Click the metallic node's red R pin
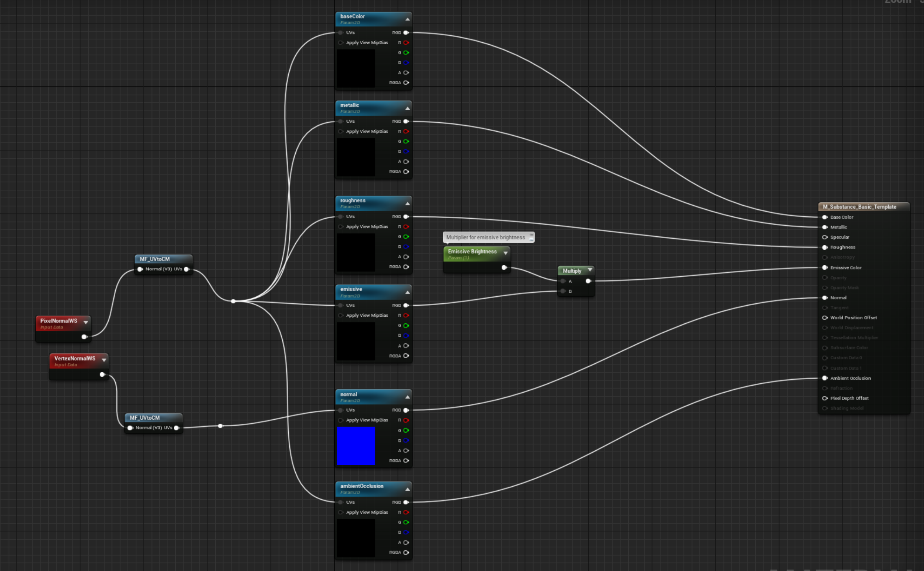This screenshot has height=571, width=924. click(406, 131)
